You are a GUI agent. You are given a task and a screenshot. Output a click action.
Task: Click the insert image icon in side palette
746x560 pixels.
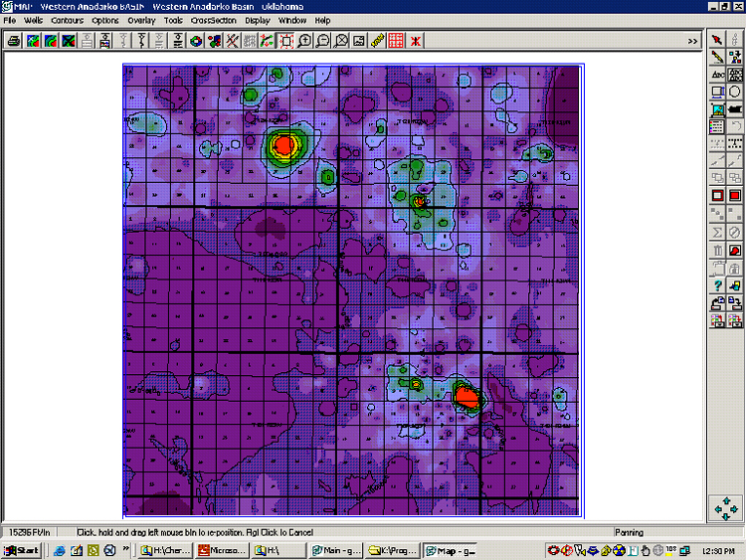pyautogui.click(x=717, y=109)
